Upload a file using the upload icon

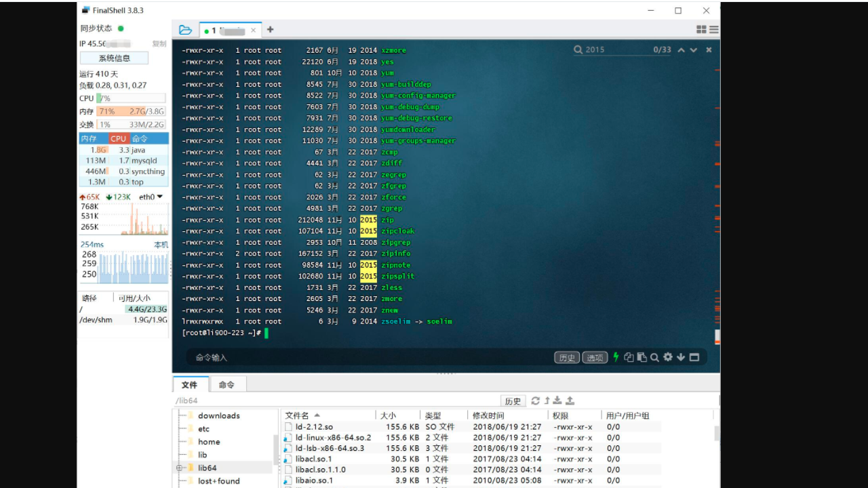[570, 401]
